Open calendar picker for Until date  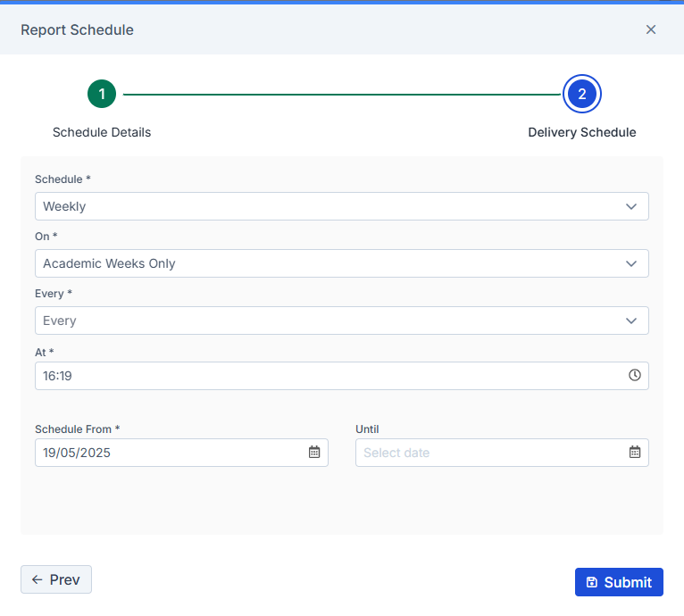(635, 452)
